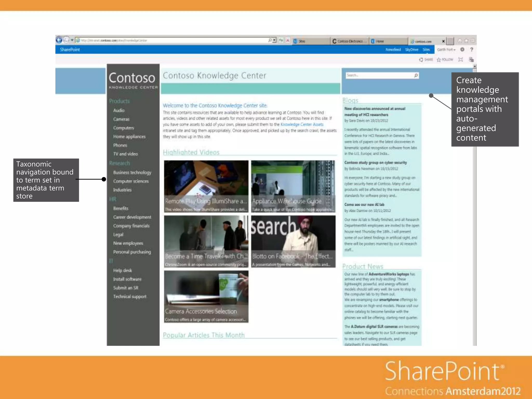Open the Appliance Warehouse Guide video
Viewport: 532px width, 399px height.
[x=293, y=186]
